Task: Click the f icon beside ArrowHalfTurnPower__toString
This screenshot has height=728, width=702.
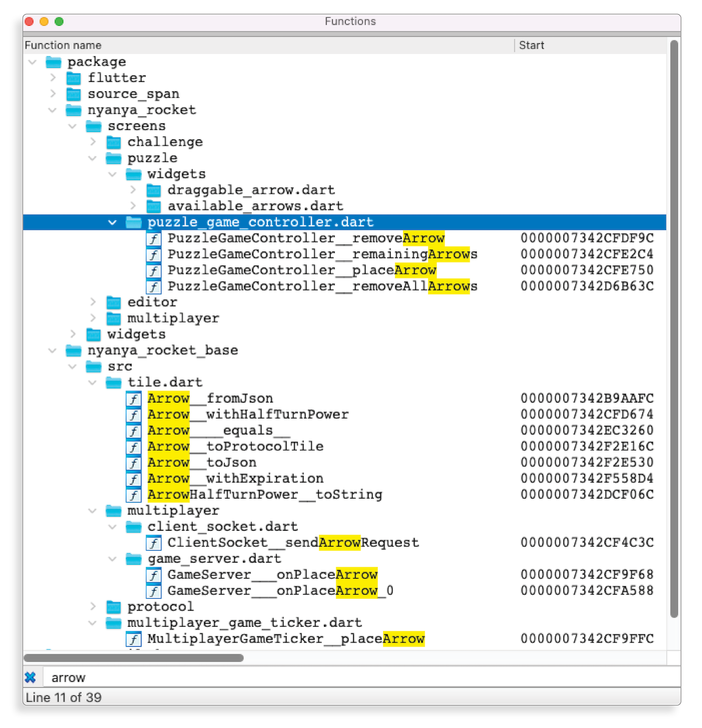Action: pyautogui.click(x=134, y=495)
